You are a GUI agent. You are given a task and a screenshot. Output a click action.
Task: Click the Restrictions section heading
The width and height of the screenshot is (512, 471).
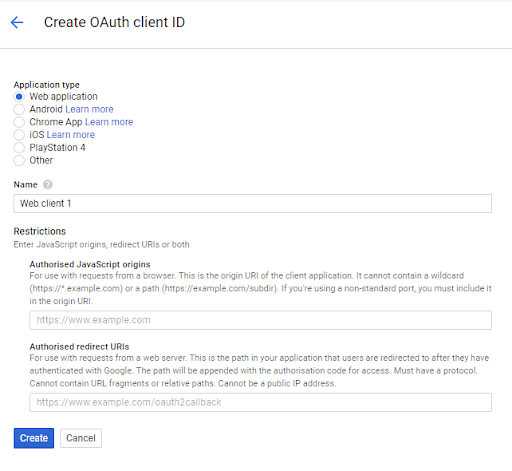click(x=40, y=231)
